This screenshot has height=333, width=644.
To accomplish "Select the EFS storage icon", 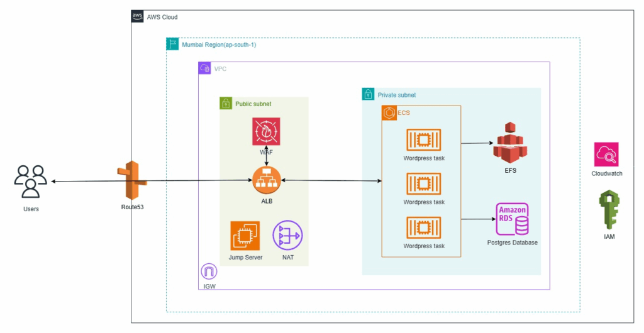I will [x=510, y=143].
